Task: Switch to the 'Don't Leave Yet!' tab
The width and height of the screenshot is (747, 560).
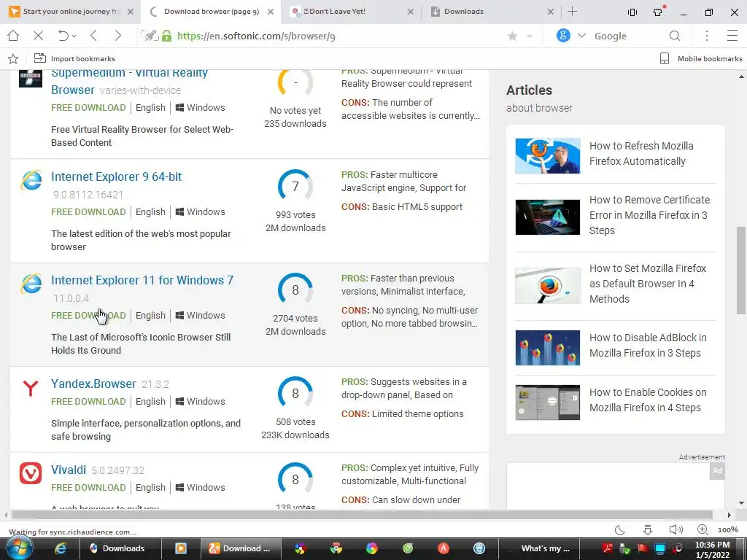Action: [x=350, y=12]
